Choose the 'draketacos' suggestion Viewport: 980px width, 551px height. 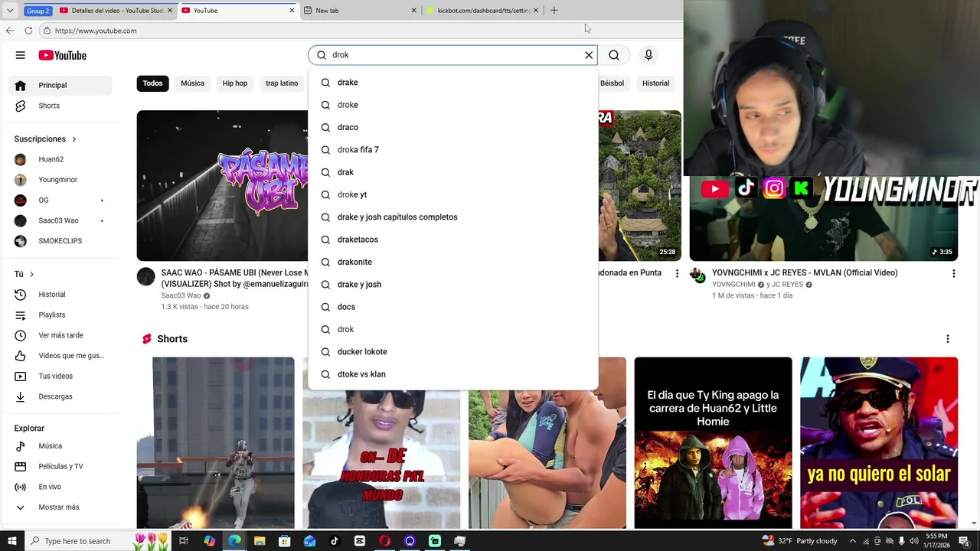click(452, 240)
